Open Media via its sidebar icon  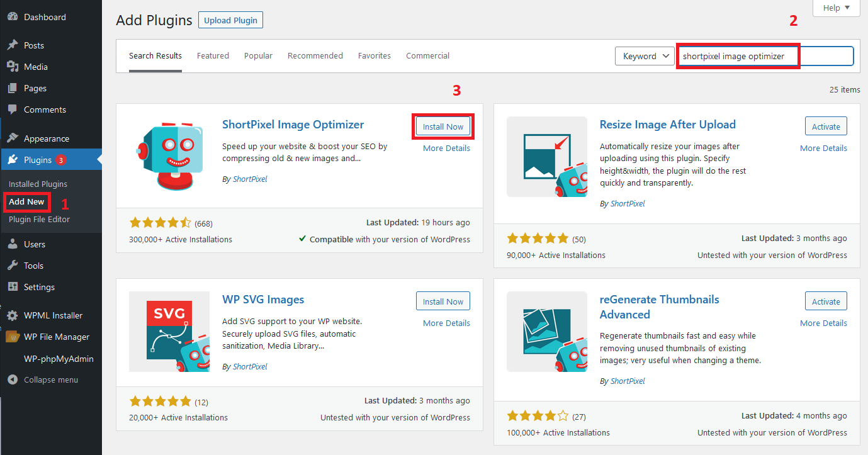point(12,67)
